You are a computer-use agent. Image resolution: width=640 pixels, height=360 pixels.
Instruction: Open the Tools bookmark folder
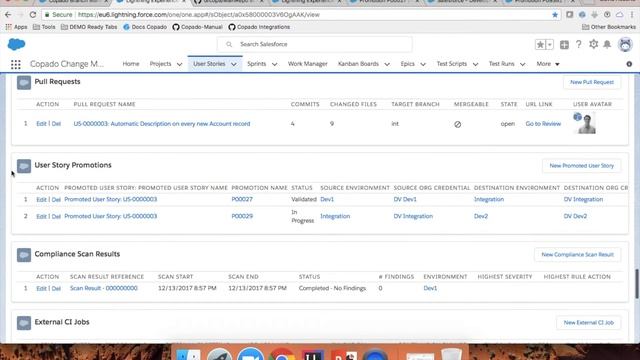[44, 27]
